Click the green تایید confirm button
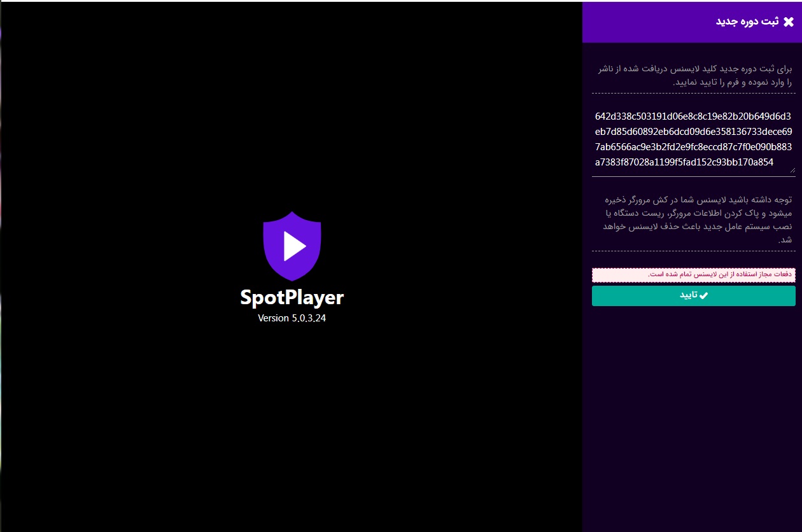 [693, 296]
